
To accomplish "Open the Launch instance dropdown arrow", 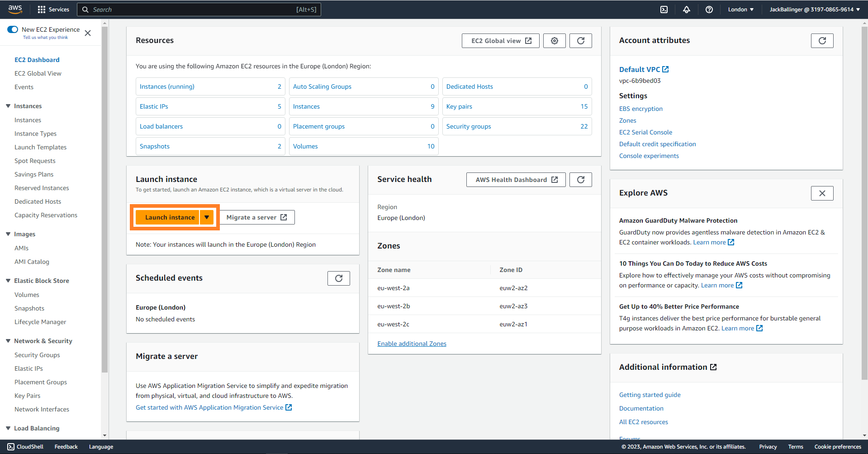I will [207, 217].
